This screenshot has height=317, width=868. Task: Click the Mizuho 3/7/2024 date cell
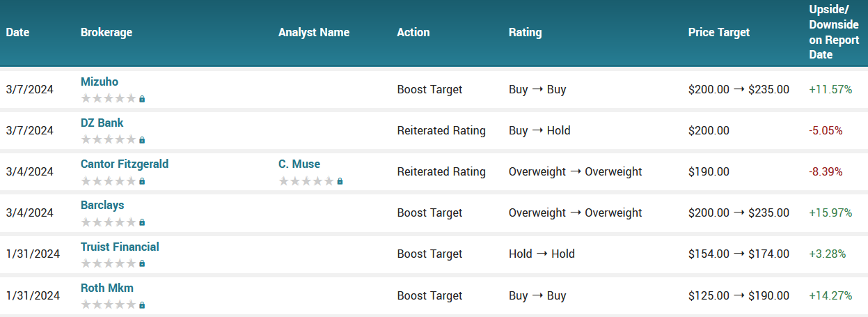[x=29, y=89]
